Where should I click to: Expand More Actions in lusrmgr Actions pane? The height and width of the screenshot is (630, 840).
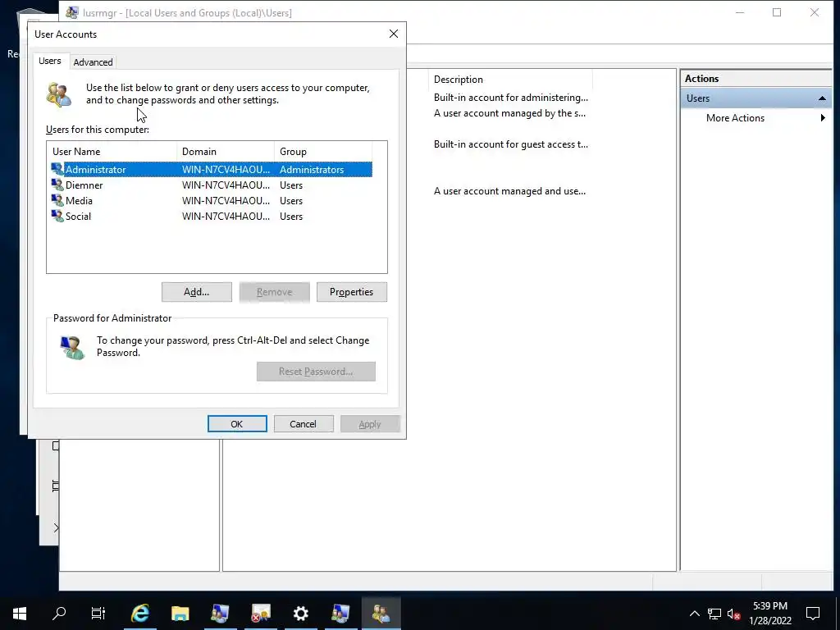pyautogui.click(x=756, y=118)
